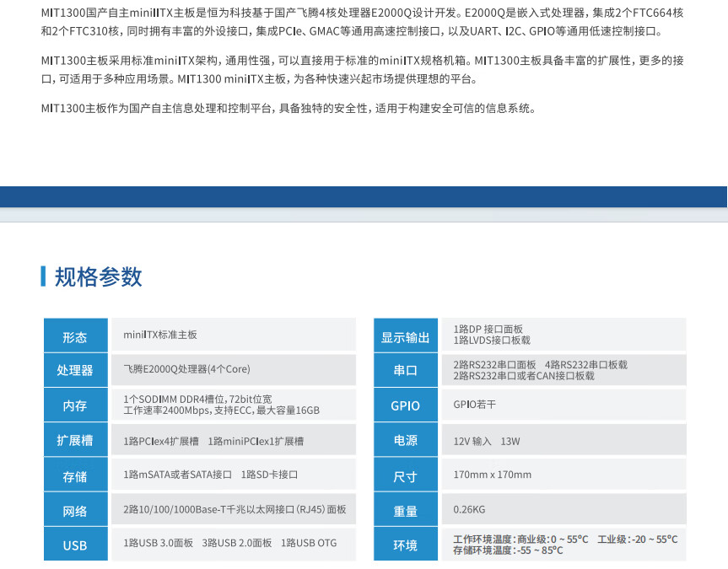Click the 1个SODIMM DDR4槽位 memory value

tap(197, 399)
